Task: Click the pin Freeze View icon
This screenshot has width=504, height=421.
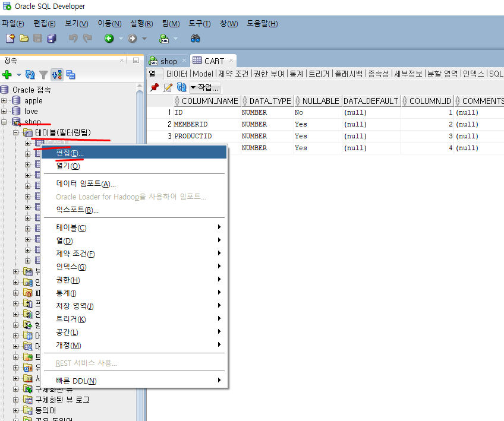Action: click(155, 87)
